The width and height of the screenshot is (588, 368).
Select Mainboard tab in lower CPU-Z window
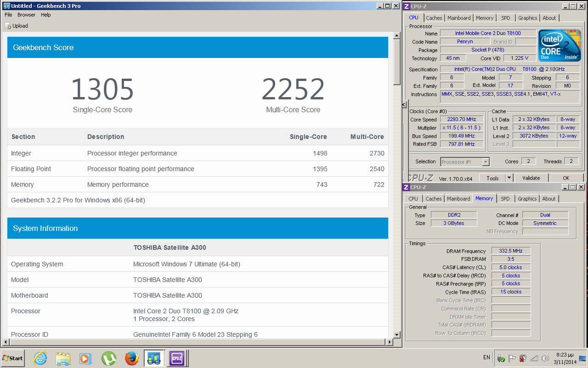click(458, 199)
